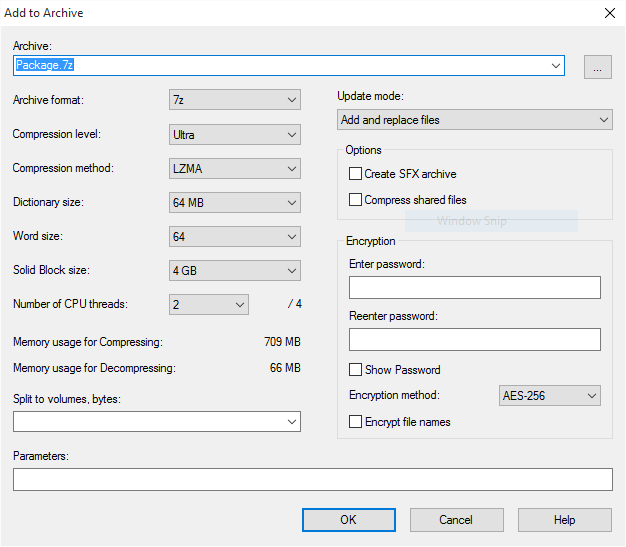Enable Create SFX archive option
The width and height of the screenshot is (626, 547).
[x=355, y=174]
